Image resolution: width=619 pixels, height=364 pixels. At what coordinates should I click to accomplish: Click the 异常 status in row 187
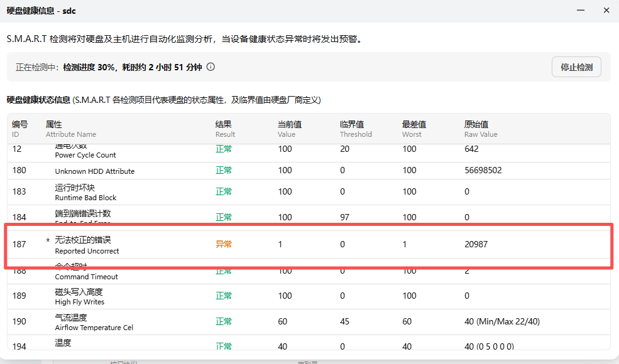click(x=224, y=244)
